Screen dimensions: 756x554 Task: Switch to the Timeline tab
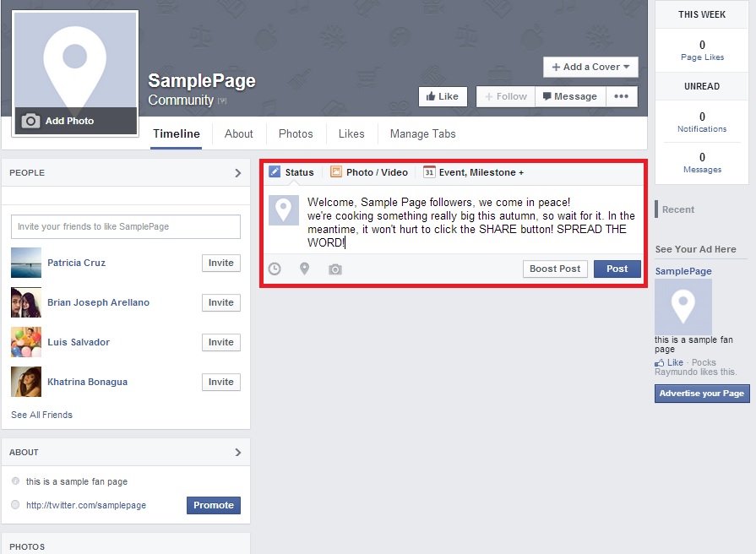[x=176, y=134]
